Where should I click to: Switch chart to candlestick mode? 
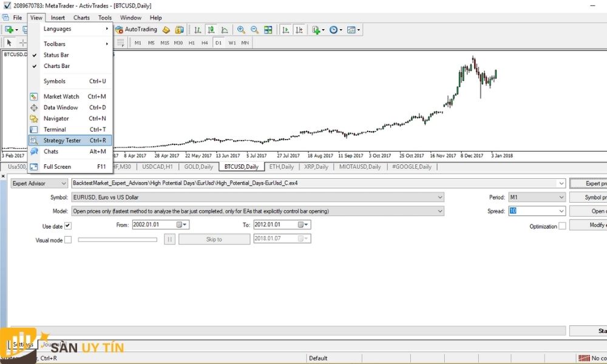point(211,30)
